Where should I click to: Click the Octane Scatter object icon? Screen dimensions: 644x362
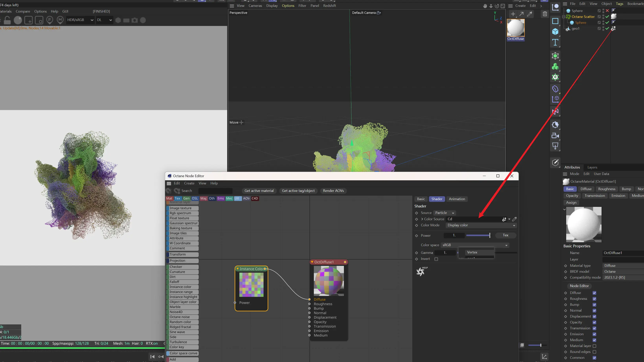568,17
